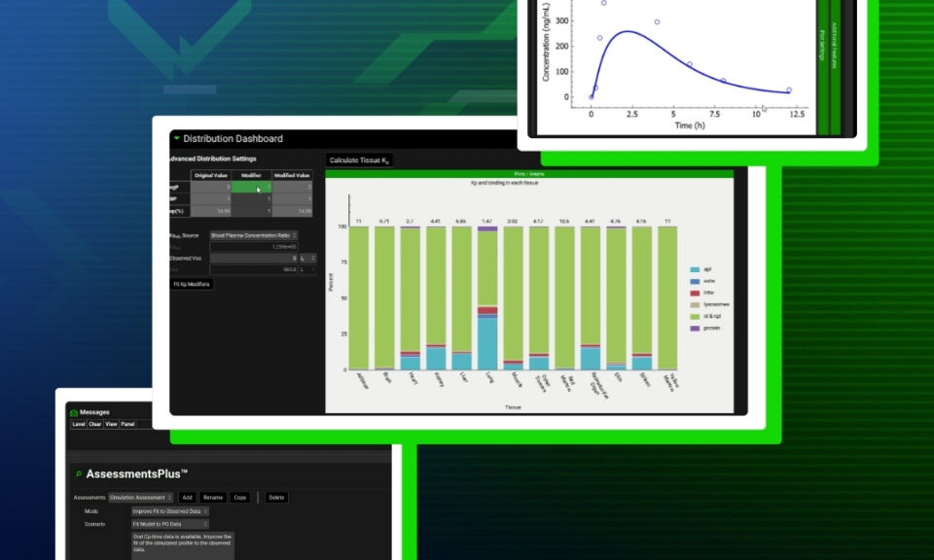The width and height of the screenshot is (934, 560).
Task: Expand the Mode dropdown
Action: pyautogui.click(x=170, y=510)
